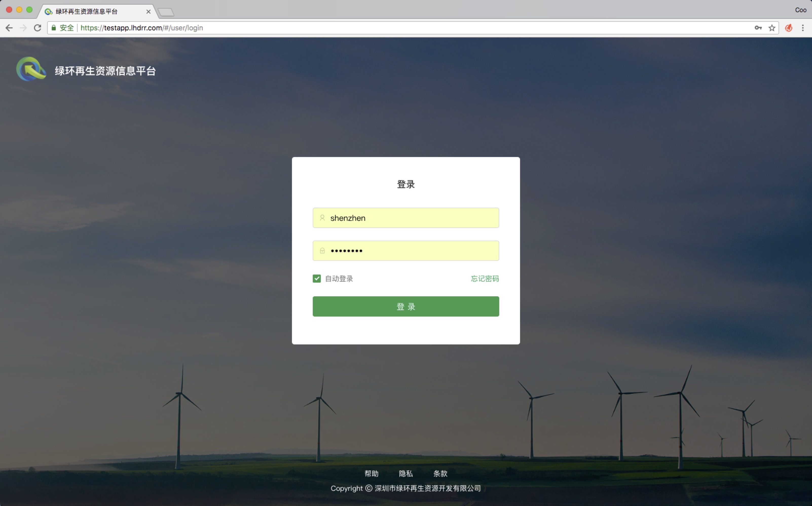Close the current browser tab
812x506 pixels.
click(x=148, y=11)
